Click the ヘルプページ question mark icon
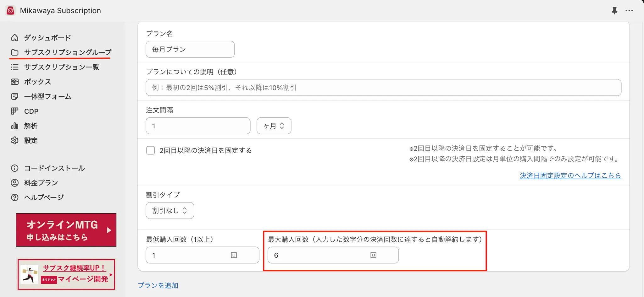This screenshot has height=297, width=644. [x=14, y=197]
